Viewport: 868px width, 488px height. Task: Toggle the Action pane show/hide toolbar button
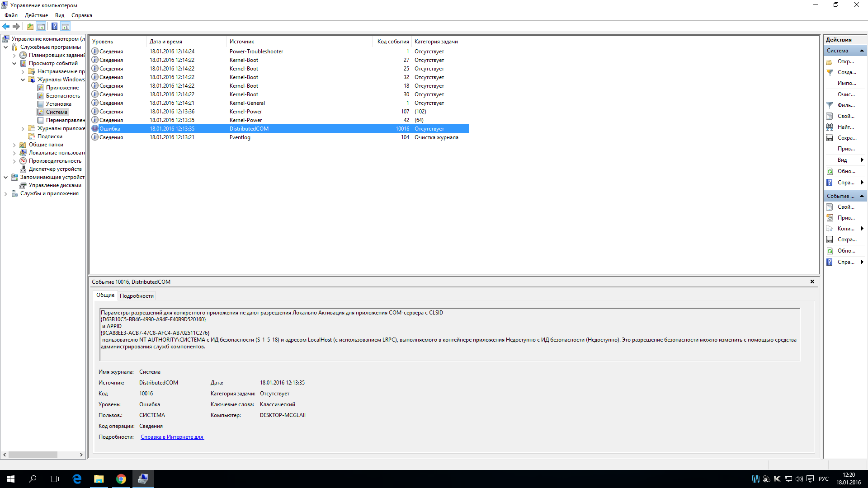coord(66,27)
